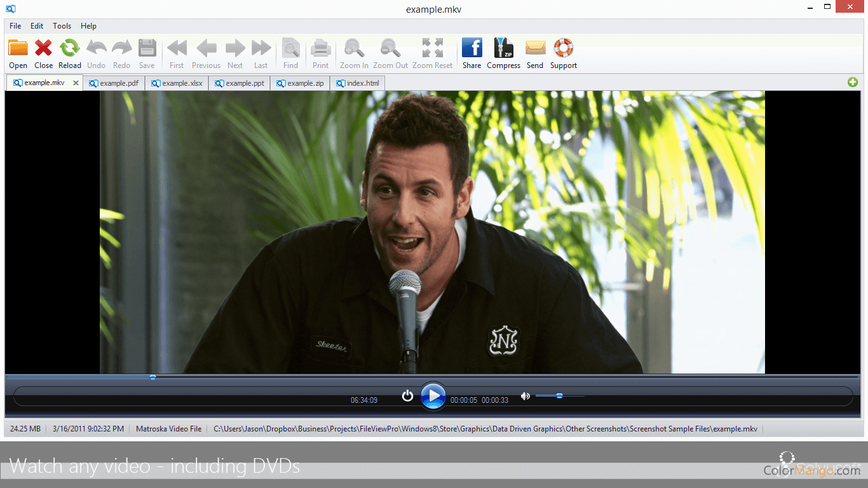Share the file via Facebook icon

click(471, 49)
